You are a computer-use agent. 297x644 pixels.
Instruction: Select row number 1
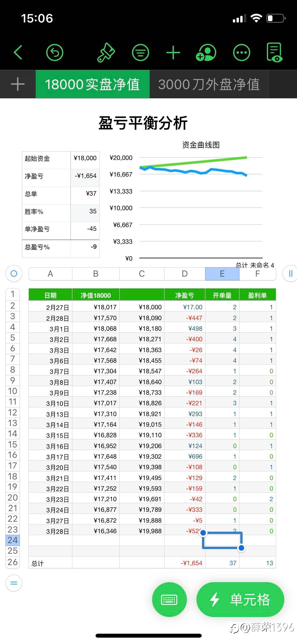(x=13, y=294)
